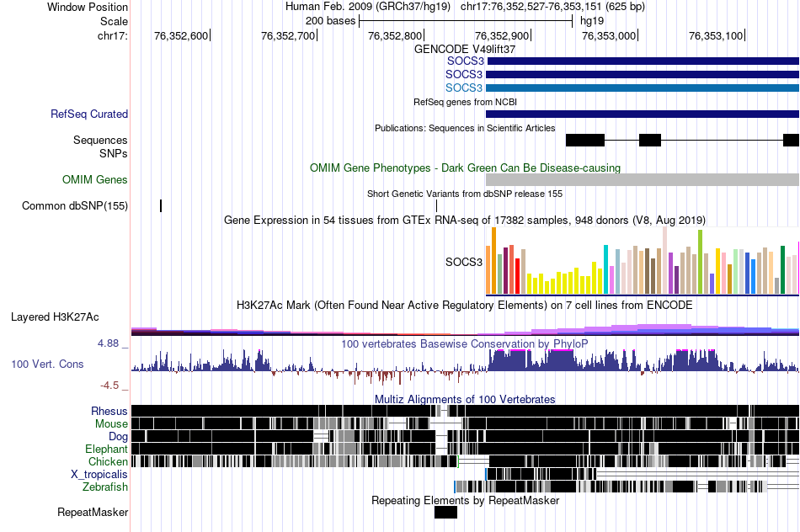Click the 76,353,100 ruler position
The width and height of the screenshot is (800, 532).
click(x=716, y=35)
